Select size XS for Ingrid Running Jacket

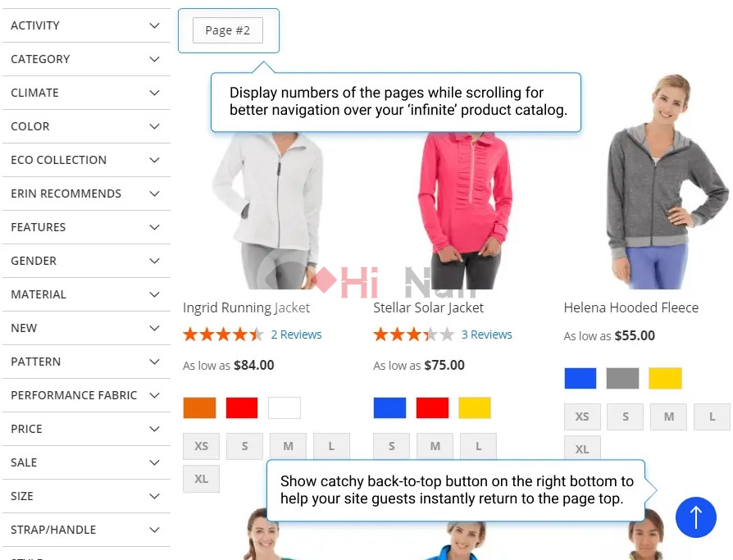pyautogui.click(x=201, y=446)
